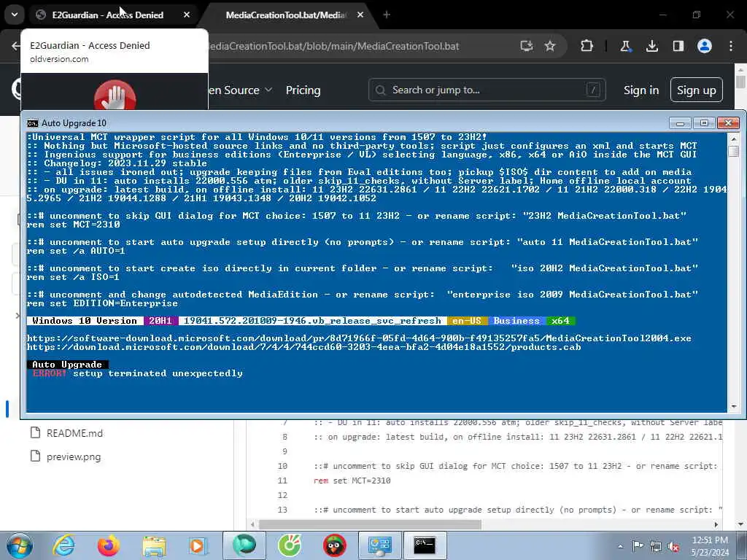Click the 20H1 purple label in console
Viewport: 747px width, 560px height.
coord(160,321)
